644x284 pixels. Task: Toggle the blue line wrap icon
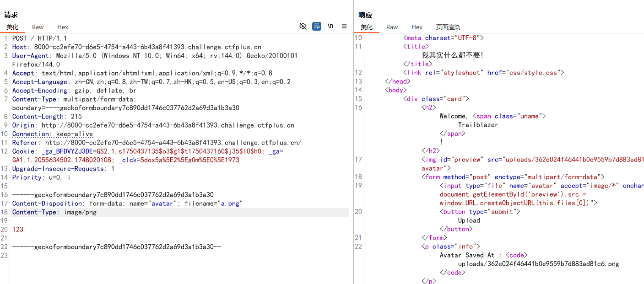tap(317, 27)
